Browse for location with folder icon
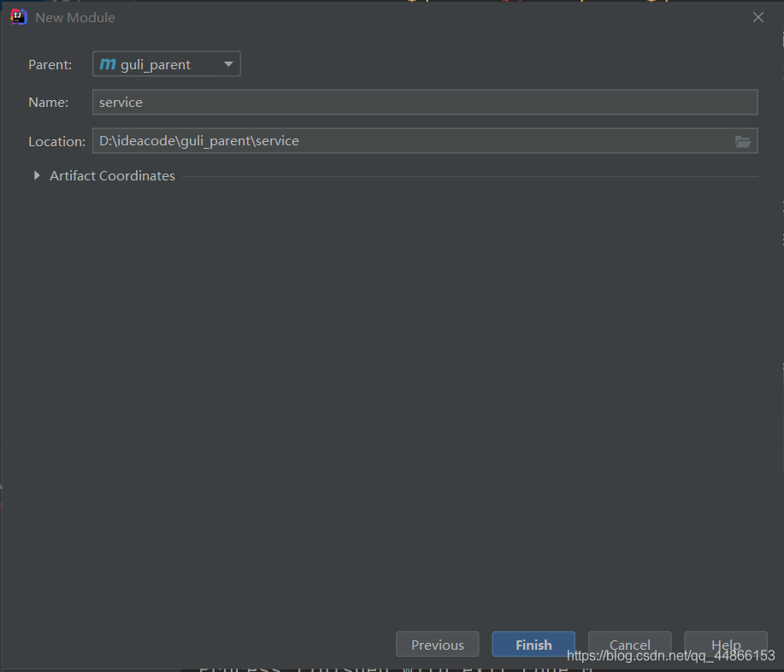 (742, 142)
